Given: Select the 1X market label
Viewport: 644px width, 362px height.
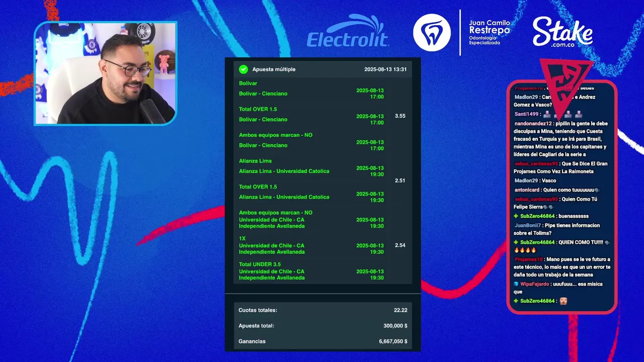Looking at the screenshot, I should coord(243,239).
